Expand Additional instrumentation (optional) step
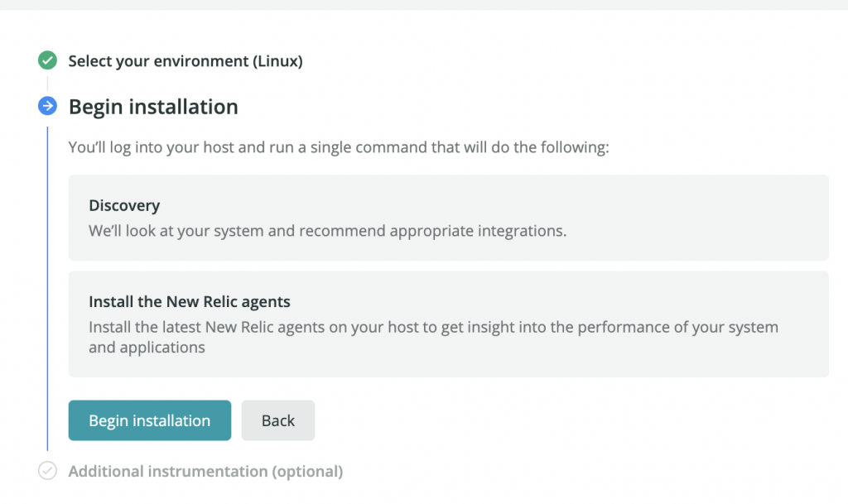Viewport: 848px width, 504px height. [x=205, y=471]
